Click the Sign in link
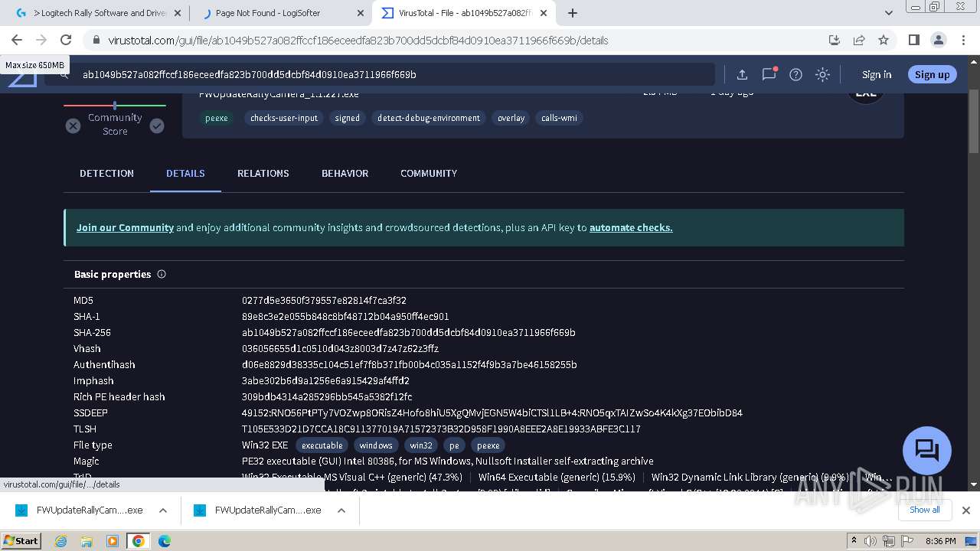 click(x=877, y=74)
